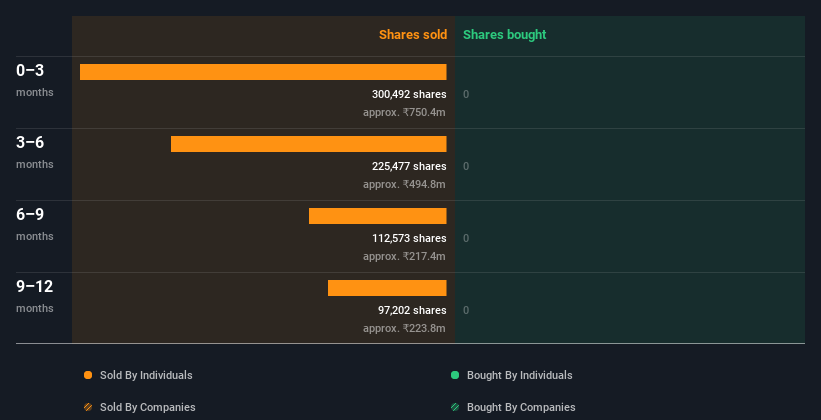Screen dimensions: 821x420
Task: Click the approx. ₹223.8m amount
Action: 404,328
